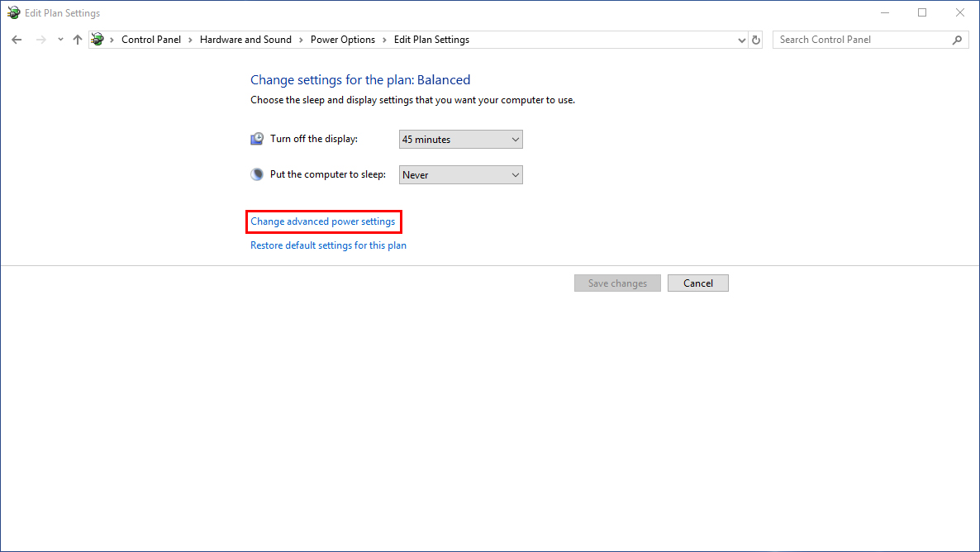
Task: Navigate to Control Panel breadcrumb
Action: coord(150,40)
